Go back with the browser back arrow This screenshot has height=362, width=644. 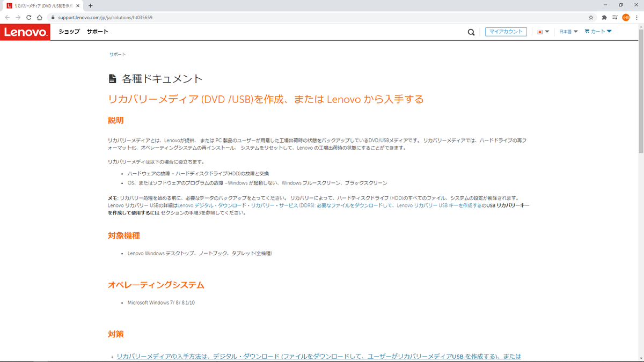coord(7,17)
